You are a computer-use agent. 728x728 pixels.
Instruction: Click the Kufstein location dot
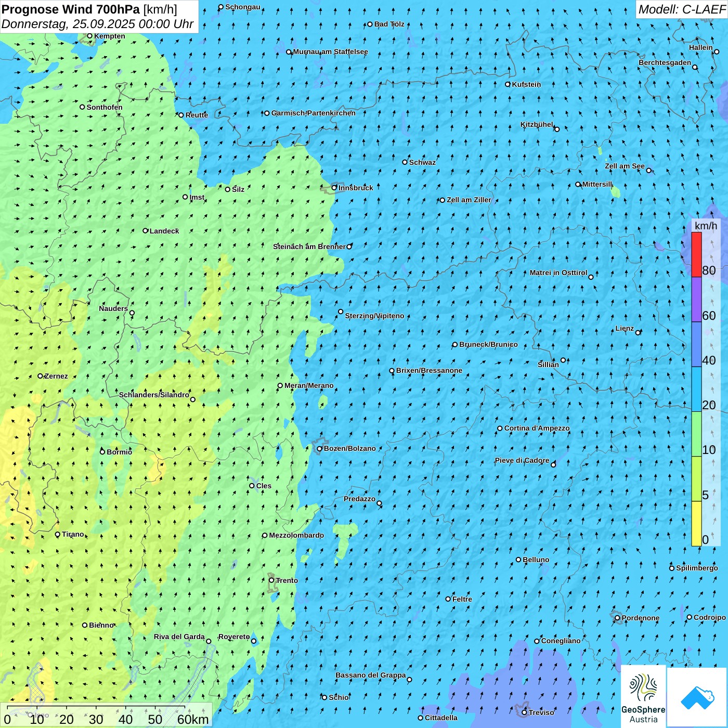(x=508, y=84)
